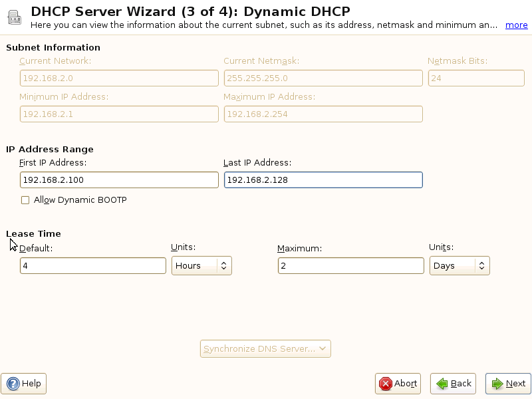Open the maximum lease Units dropdown showing Days
Screen dimensions: 532x399
pos(460,266)
